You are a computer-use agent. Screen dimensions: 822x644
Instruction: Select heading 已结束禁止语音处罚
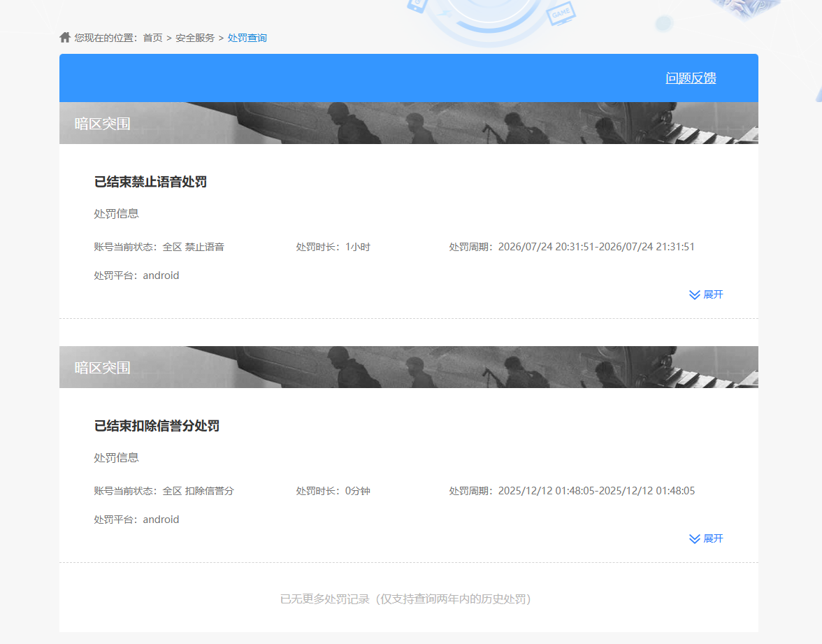(x=150, y=182)
